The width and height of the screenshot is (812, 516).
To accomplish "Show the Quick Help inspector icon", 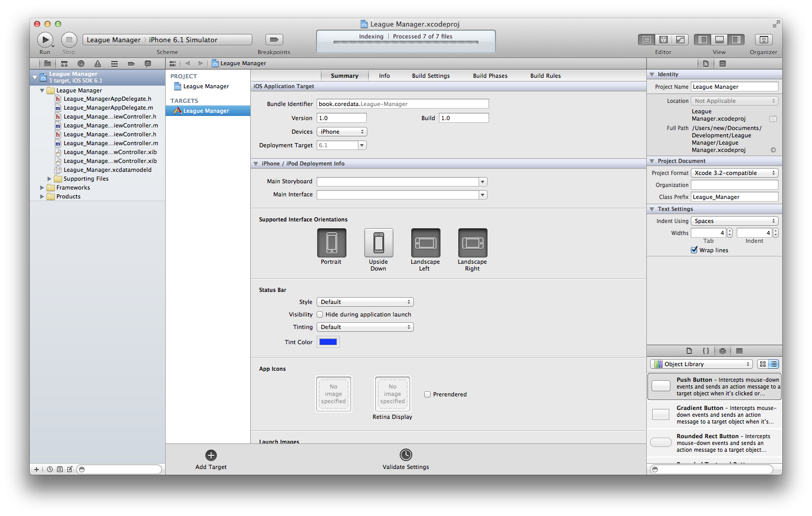I will [x=723, y=64].
